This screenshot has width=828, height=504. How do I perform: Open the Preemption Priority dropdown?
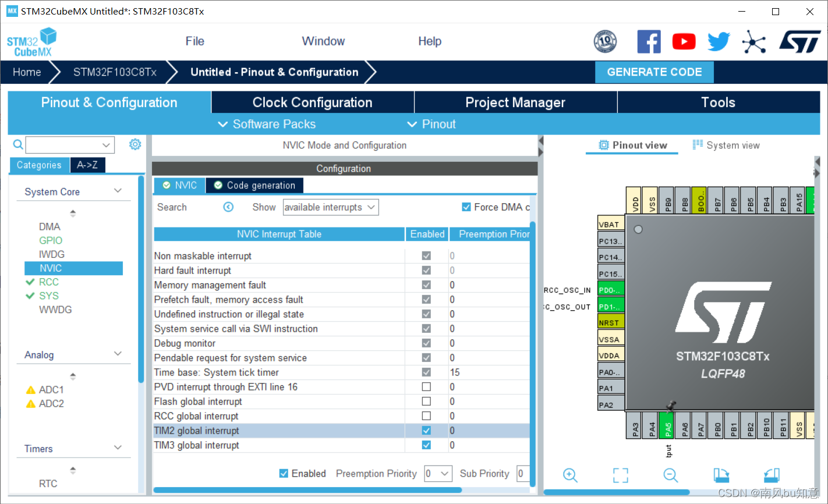click(438, 474)
